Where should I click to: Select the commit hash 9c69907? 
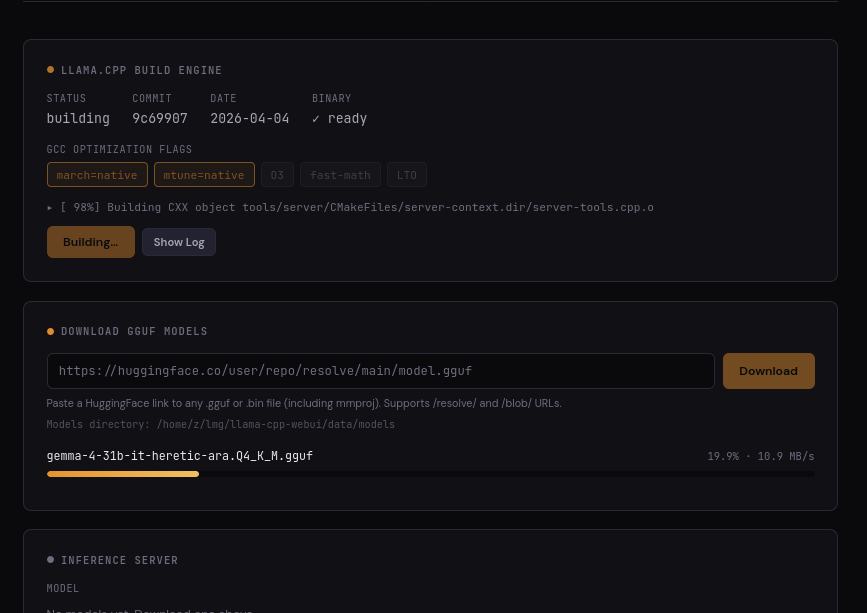click(160, 118)
